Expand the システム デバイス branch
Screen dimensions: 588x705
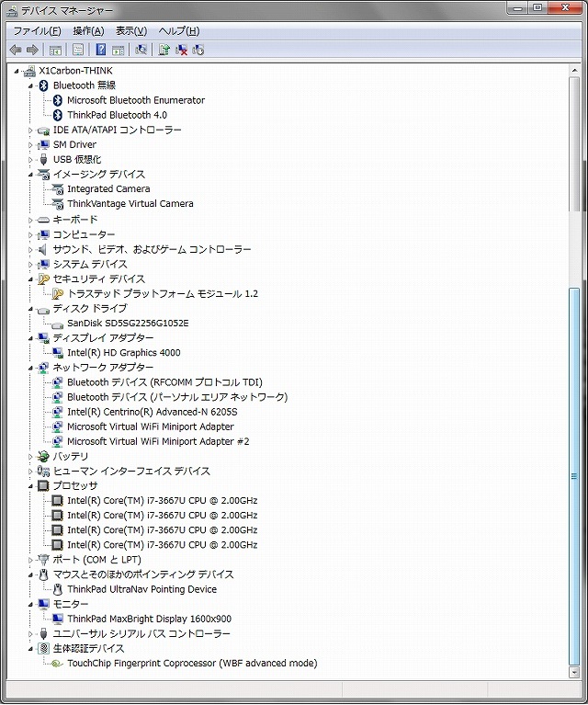30,265
